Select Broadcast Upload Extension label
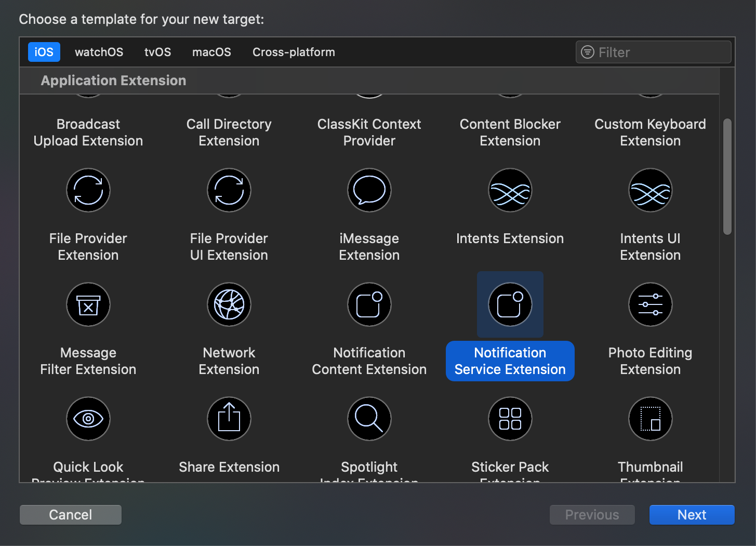Viewport: 756px width, 546px height. pos(88,132)
